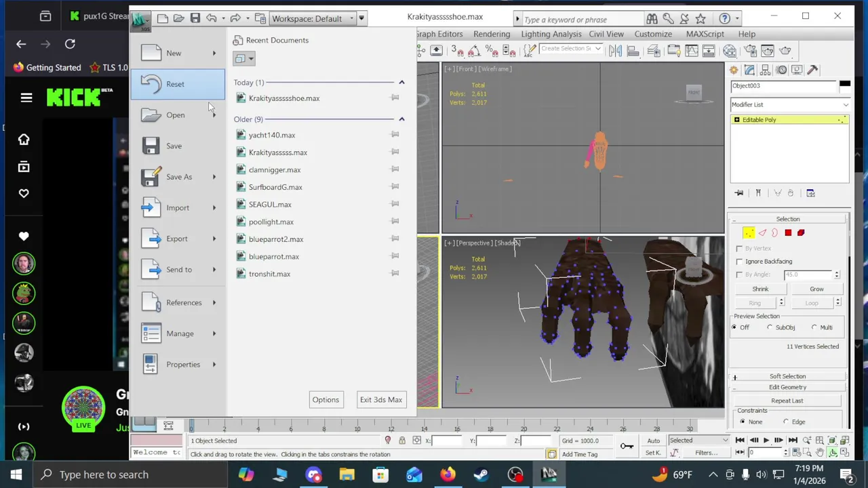Click the Mirror tool icon
868x488 pixels.
(x=615, y=51)
